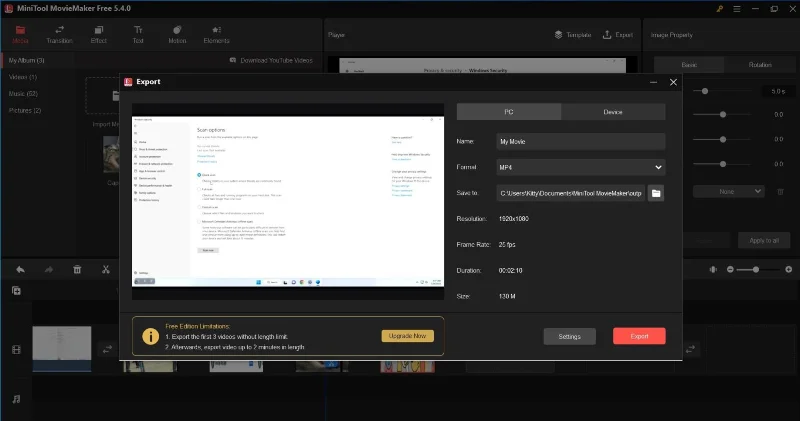Click the first clip thumbnail on timeline

point(62,349)
